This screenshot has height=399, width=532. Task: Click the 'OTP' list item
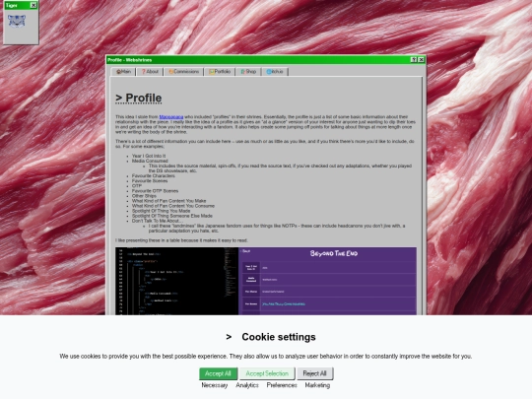137,186
